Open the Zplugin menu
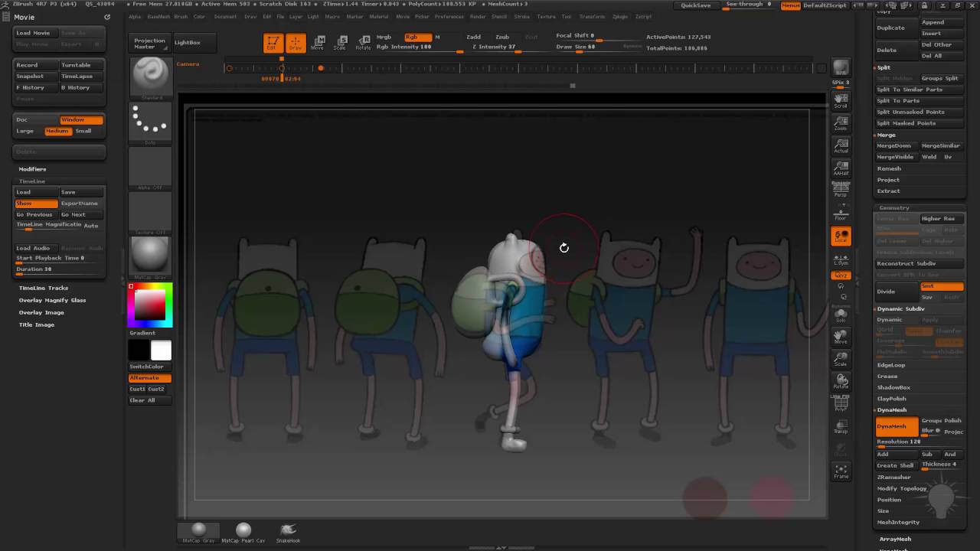 tap(620, 16)
